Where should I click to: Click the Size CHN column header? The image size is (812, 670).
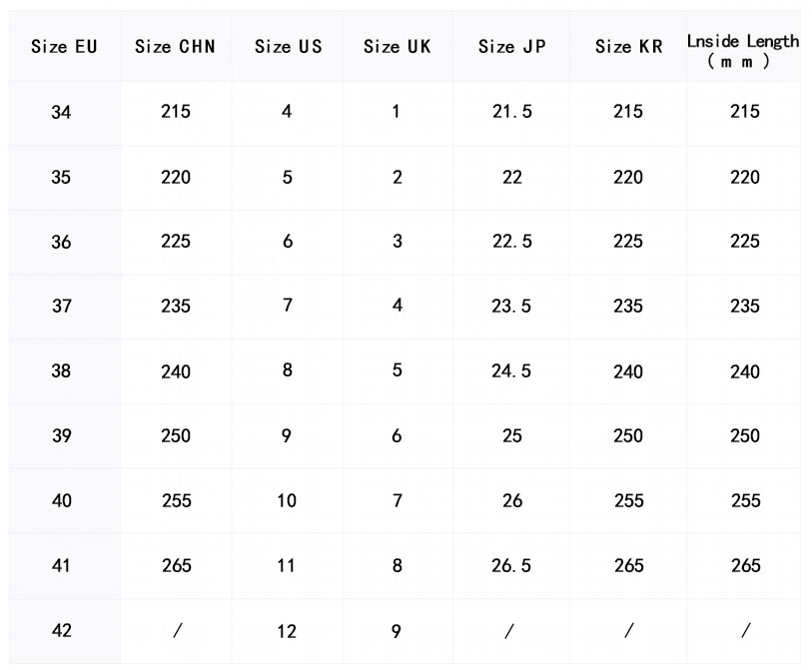click(x=176, y=47)
